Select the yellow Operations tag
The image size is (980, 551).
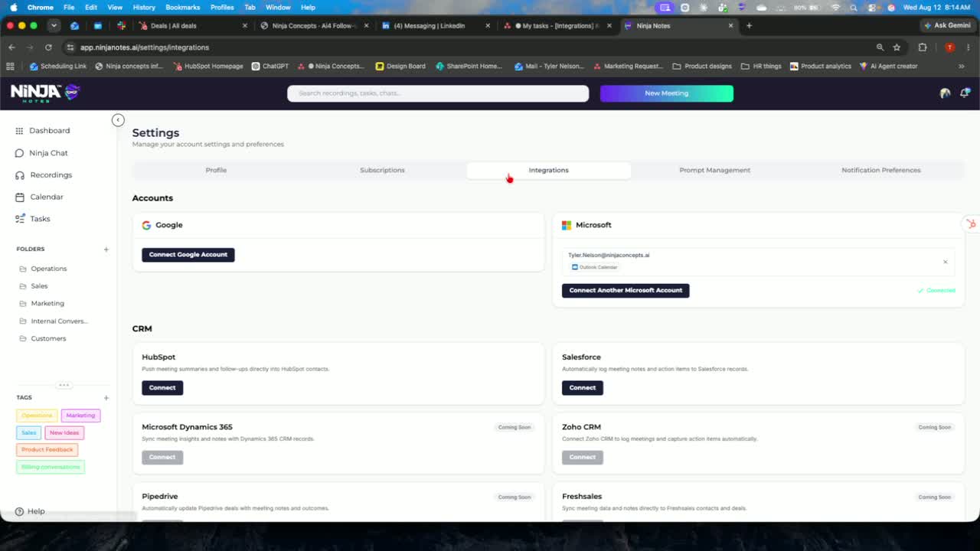(x=37, y=416)
